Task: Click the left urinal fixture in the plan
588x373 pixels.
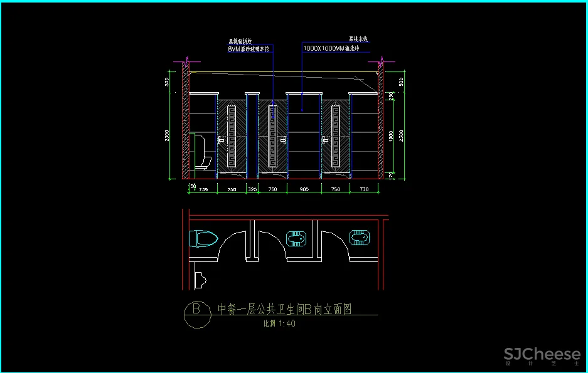Action: pyautogui.click(x=296, y=239)
